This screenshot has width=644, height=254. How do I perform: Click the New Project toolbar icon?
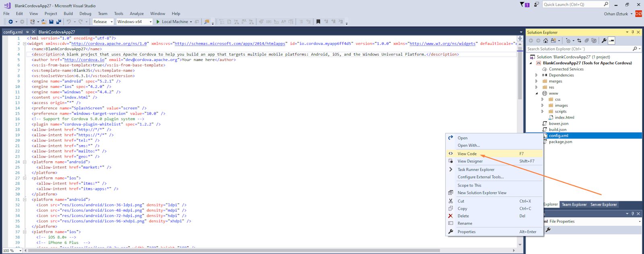[32, 22]
